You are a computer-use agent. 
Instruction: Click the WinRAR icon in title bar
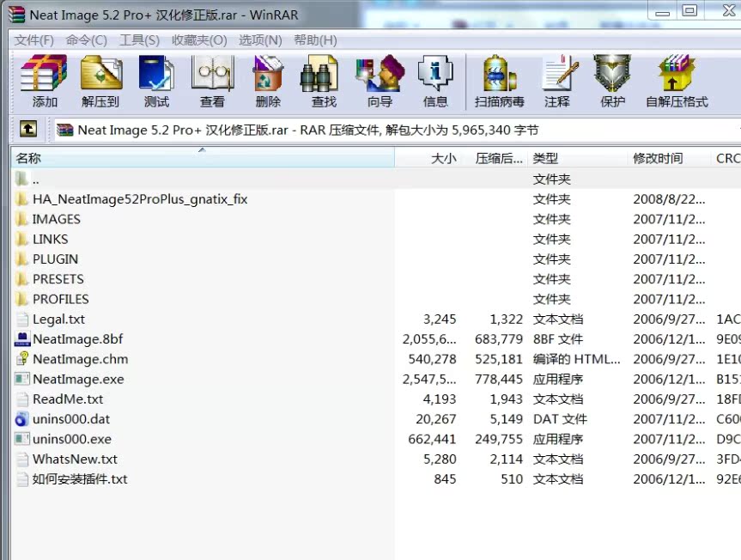click(16, 15)
